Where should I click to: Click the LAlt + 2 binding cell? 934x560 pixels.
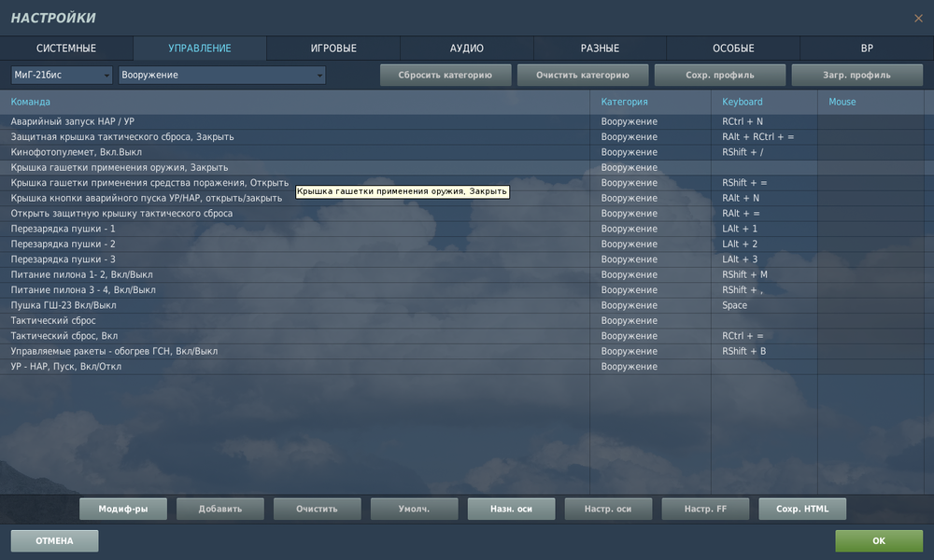[x=764, y=244]
